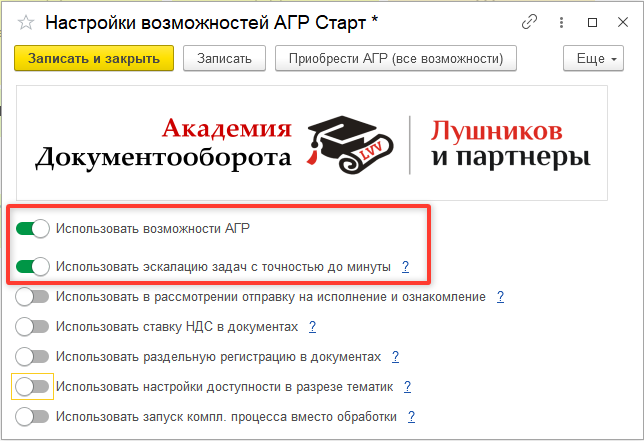Open help link for доступности тематик option
This screenshot has width=644, height=441.
pyautogui.click(x=407, y=387)
